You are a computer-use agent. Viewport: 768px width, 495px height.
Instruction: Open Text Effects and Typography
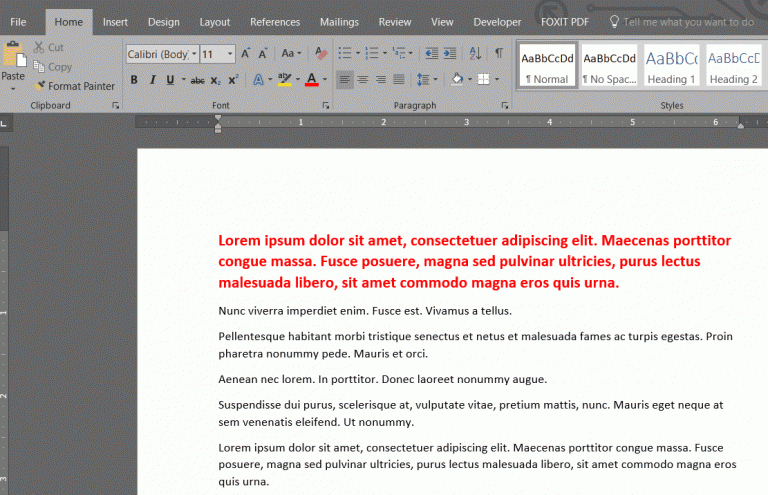click(258, 79)
